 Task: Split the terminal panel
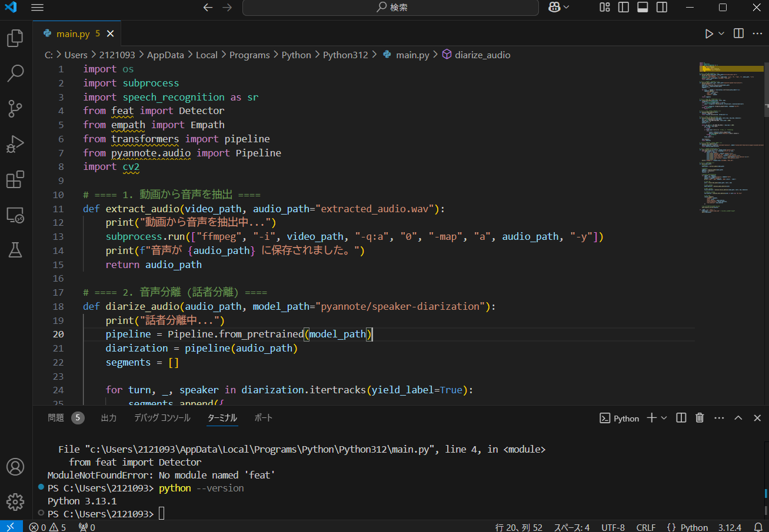pyautogui.click(x=681, y=418)
